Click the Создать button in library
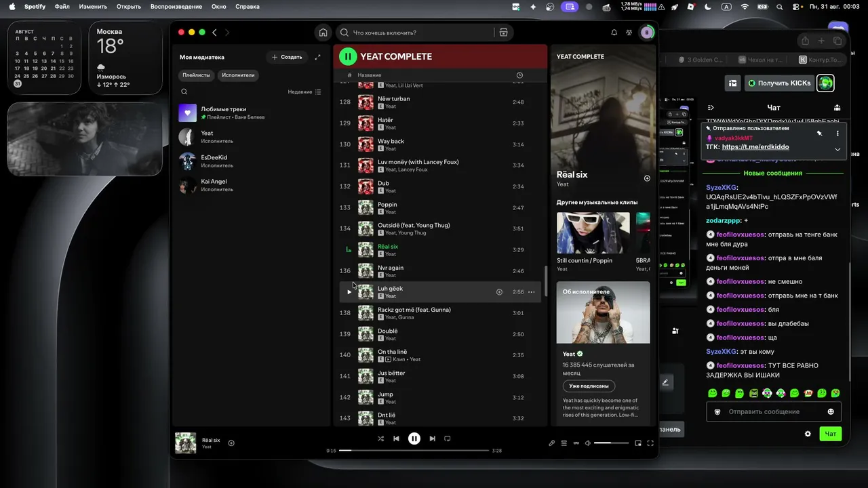 tap(287, 57)
